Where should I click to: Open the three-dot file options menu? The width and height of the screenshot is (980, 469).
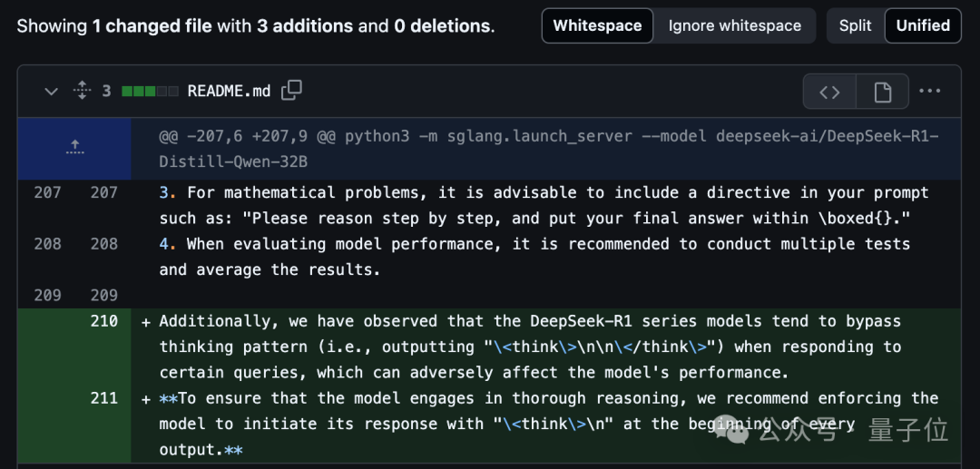[x=929, y=92]
